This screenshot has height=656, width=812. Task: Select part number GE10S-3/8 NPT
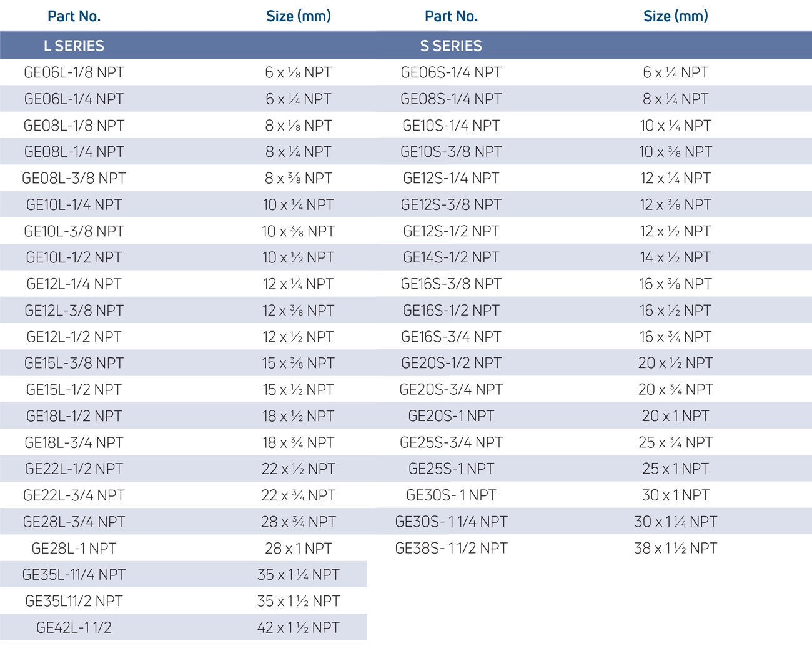(451, 152)
